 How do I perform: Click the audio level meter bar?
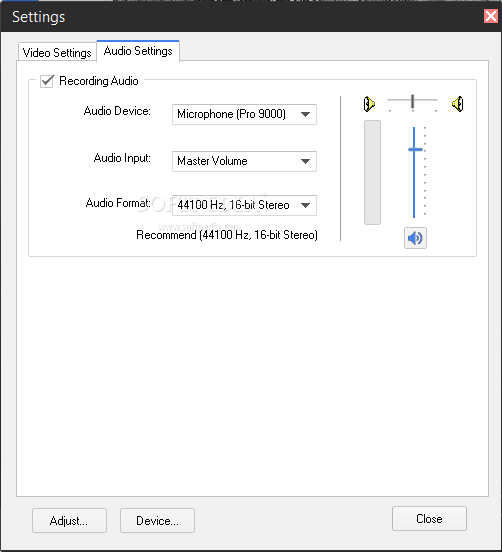click(x=372, y=172)
